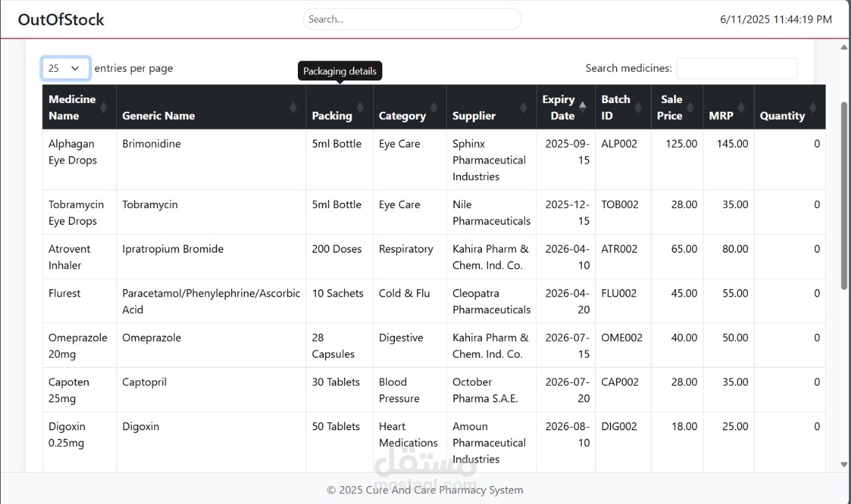Click the Captopril generic name

(x=144, y=382)
